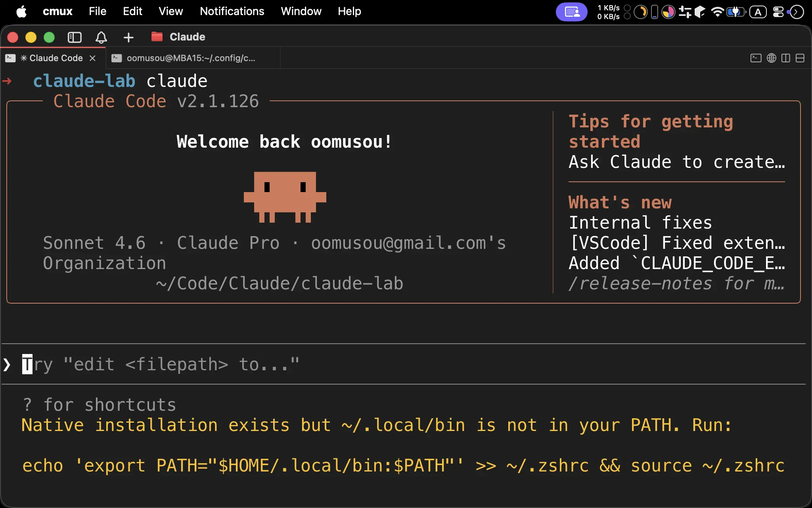Click the 'Added `CLAUDE_CODE_E…' changelog line
The width and height of the screenshot is (812, 508).
point(677,263)
